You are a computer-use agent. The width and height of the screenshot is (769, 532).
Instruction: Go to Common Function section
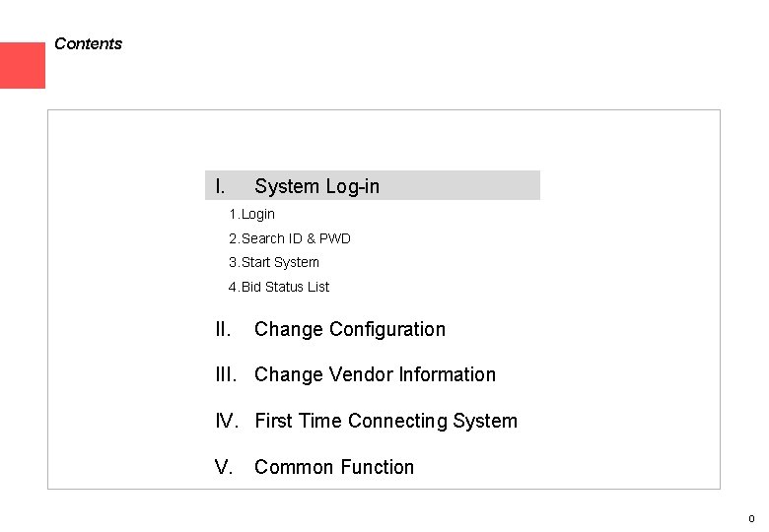[334, 467]
